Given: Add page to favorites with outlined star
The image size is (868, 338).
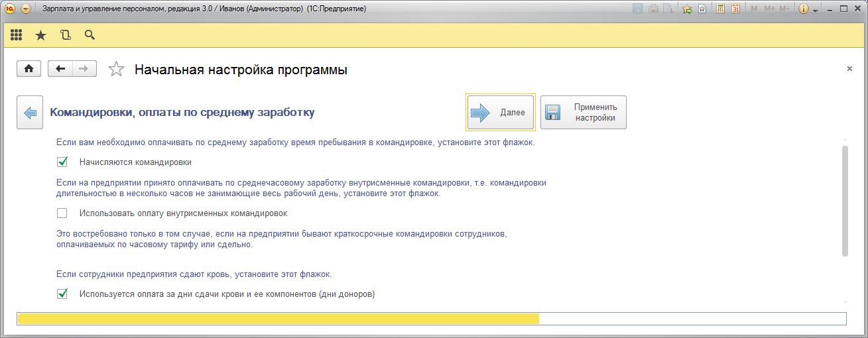Looking at the screenshot, I should [x=116, y=69].
